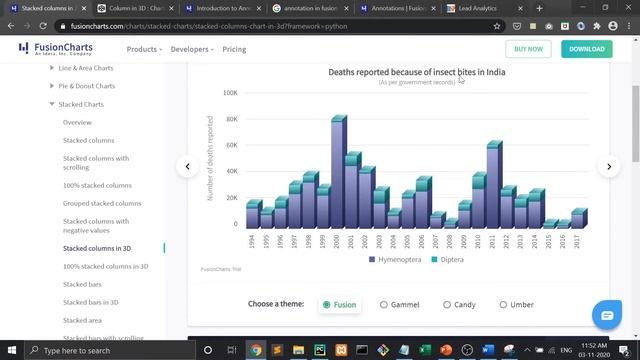Close the Lead Analytics tab

520,8
